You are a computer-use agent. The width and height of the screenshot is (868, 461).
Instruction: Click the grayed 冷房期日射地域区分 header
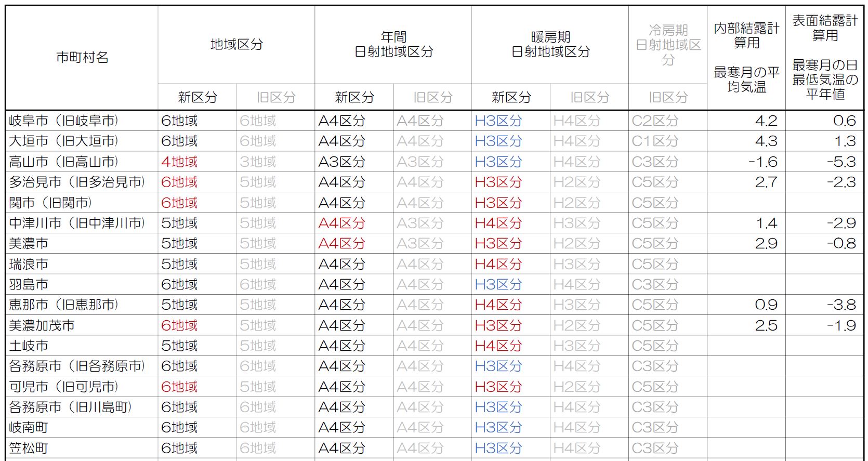668,45
